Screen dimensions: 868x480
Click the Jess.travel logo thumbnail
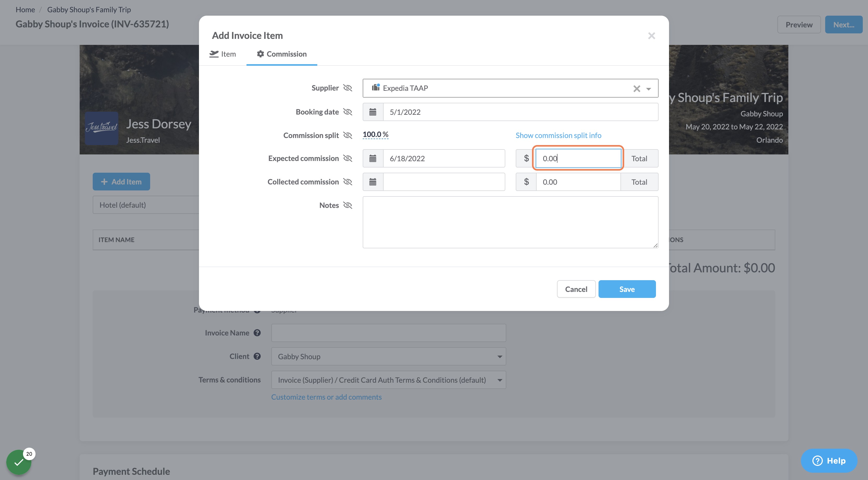[101, 128]
